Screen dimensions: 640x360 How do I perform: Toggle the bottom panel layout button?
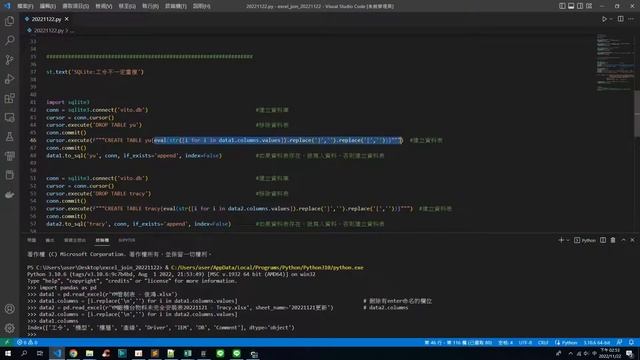[x=571, y=6]
